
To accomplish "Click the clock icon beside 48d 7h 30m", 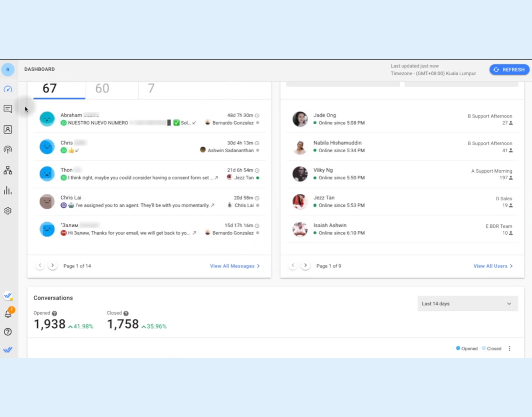I will (x=257, y=115).
